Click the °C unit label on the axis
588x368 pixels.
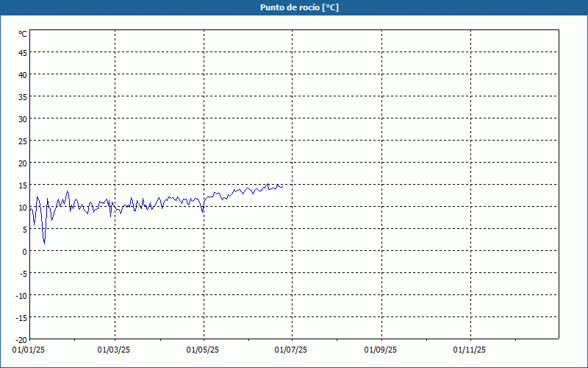(x=23, y=34)
